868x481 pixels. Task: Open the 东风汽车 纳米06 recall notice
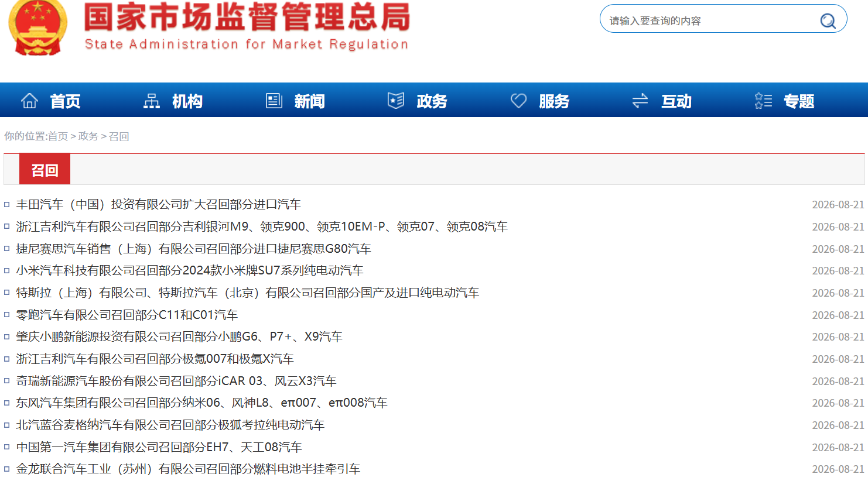click(202, 403)
